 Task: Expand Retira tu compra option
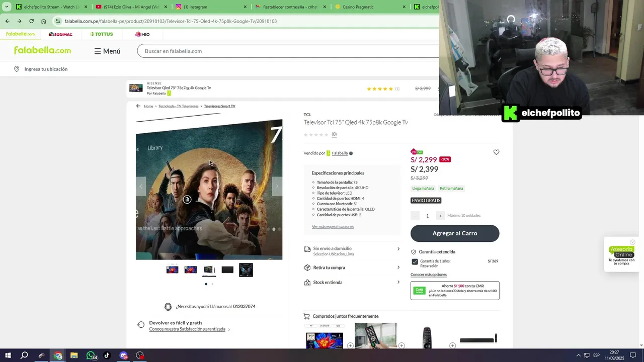352,267
